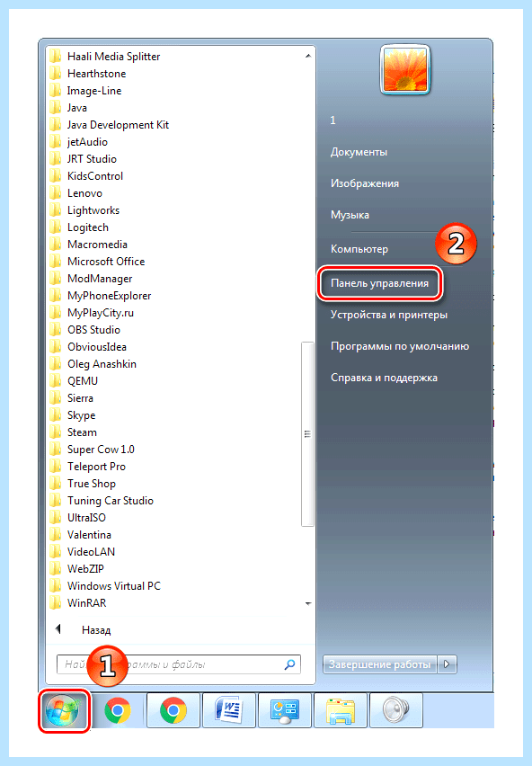
Task: Click the folder icon next to Lenovo
Action: click(55, 193)
